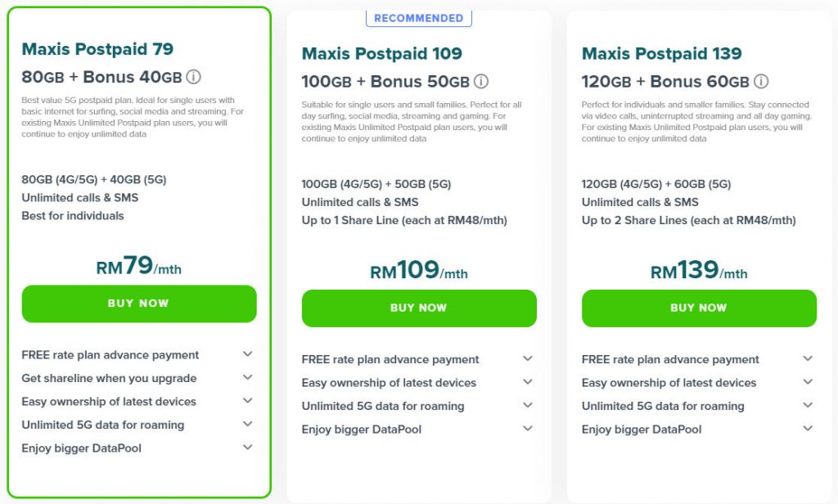Expand Easy ownership of latest devices under Postpaid 109
This screenshot has height=504, width=838.
point(417,383)
